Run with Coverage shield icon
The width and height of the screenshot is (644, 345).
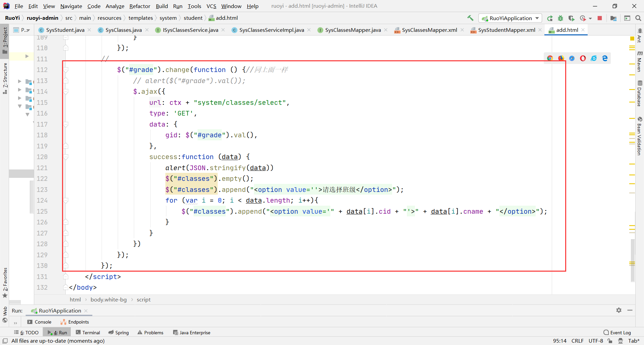pos(572,18)
